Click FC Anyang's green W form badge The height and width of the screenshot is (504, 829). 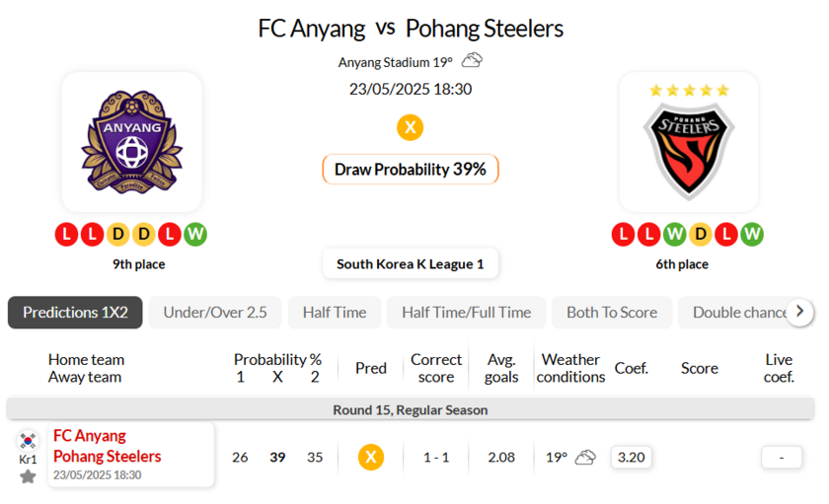[x=195, y=235]
